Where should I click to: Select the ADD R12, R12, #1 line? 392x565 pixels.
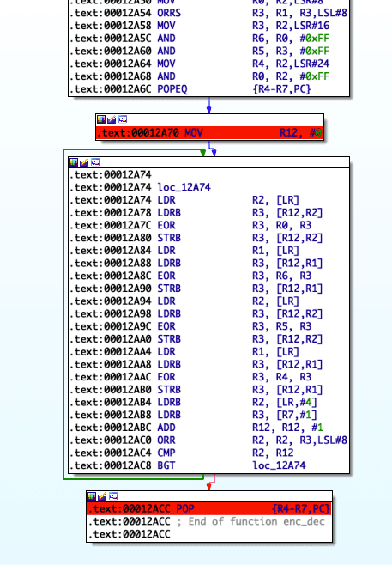(x=196, y=428)
